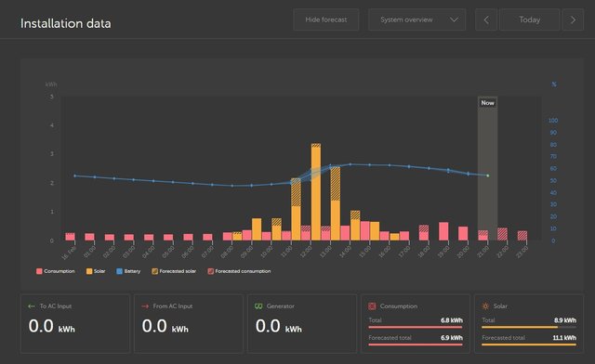
Task: Click Solar Total 8.9 kWh value
Action: pos(565,320)
